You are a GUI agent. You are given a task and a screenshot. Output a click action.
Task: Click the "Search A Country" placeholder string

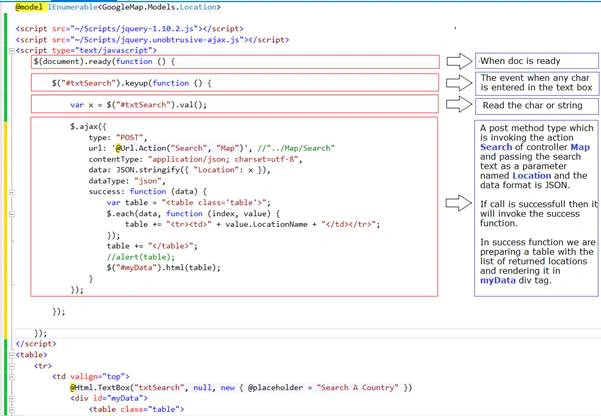pos(357,388)
